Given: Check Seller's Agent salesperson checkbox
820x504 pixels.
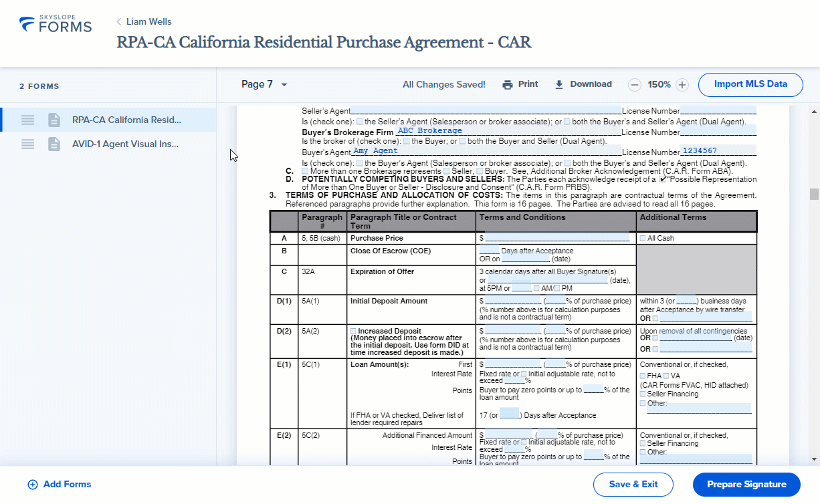Looking at the screenshot, I should [359, 122].
